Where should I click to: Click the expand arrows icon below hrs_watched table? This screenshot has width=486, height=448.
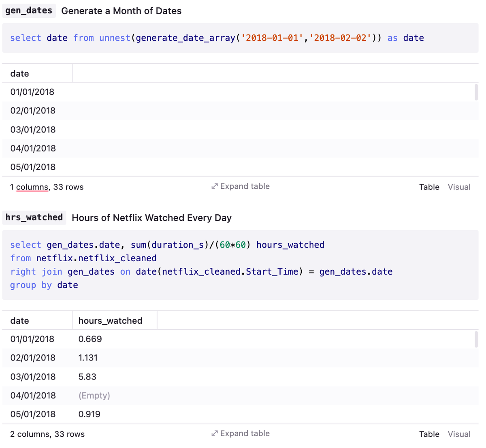(x=215, y=433)
